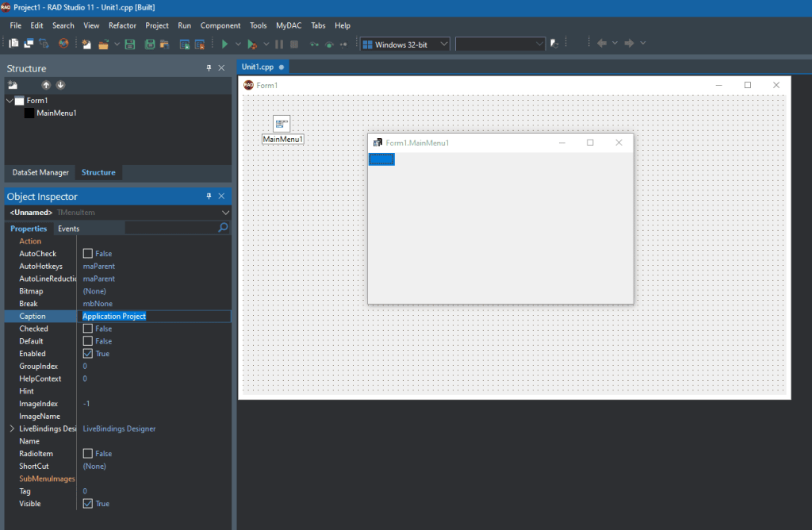
Task: Click the New Items toolbar icon
Action: click(x=86, y=44)
